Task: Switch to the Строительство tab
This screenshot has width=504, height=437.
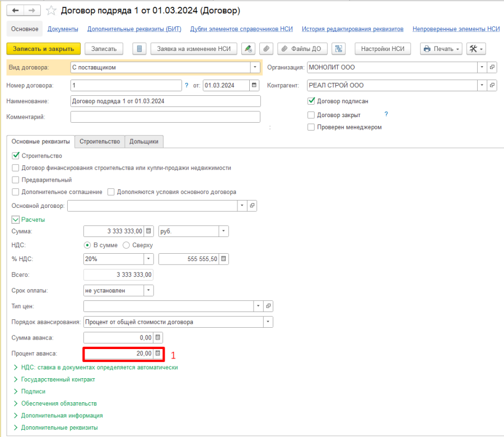Action: point(100,142)
